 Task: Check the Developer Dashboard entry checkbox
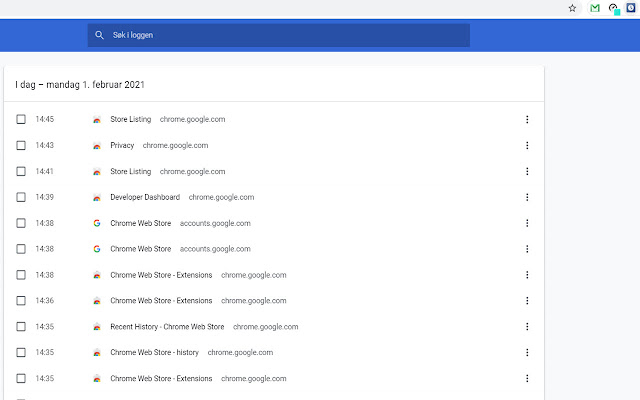[21, 197]
